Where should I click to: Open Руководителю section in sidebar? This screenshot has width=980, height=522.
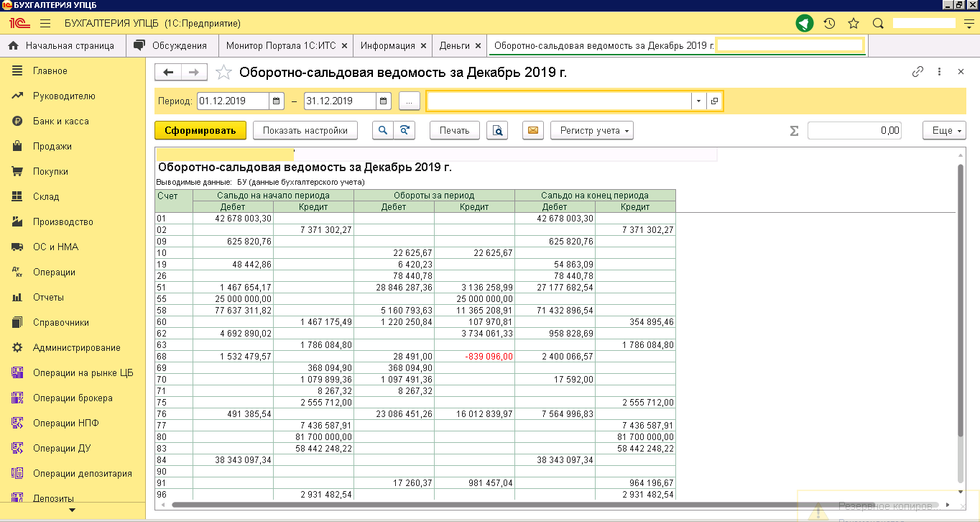click(x=72, y=96)
